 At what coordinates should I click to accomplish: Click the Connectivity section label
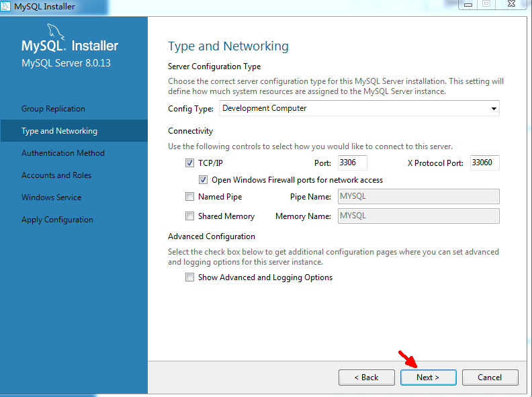[190, 131]
